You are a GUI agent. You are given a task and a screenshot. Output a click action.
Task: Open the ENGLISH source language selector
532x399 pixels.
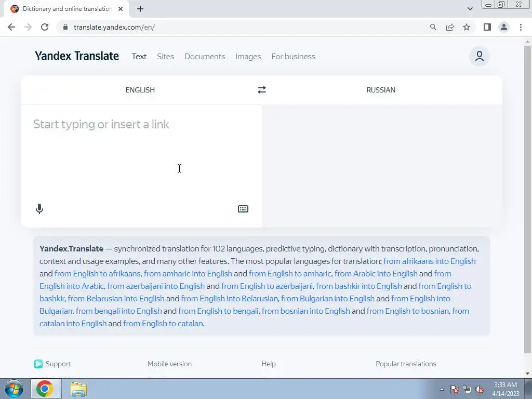pos(140,90)
